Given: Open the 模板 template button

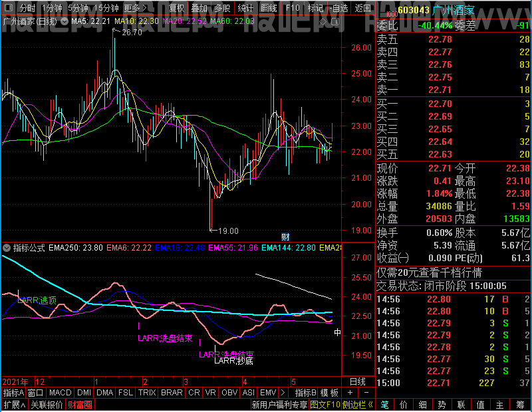Looking at the screenshot, I should (329, 393).
